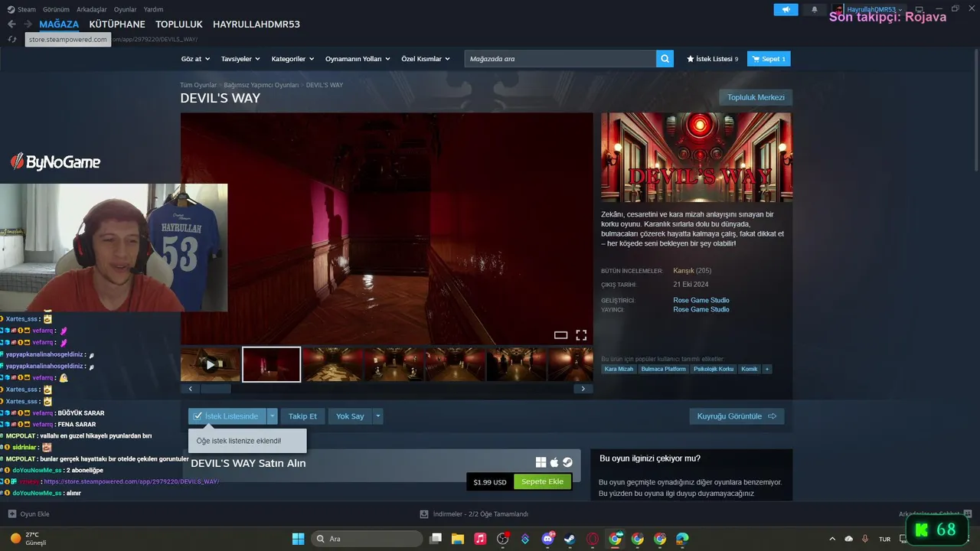Viewport: 980px width, 551px height.
Task: Open dropdown arrow next to Yok Say
Action: tap(377, 416)
